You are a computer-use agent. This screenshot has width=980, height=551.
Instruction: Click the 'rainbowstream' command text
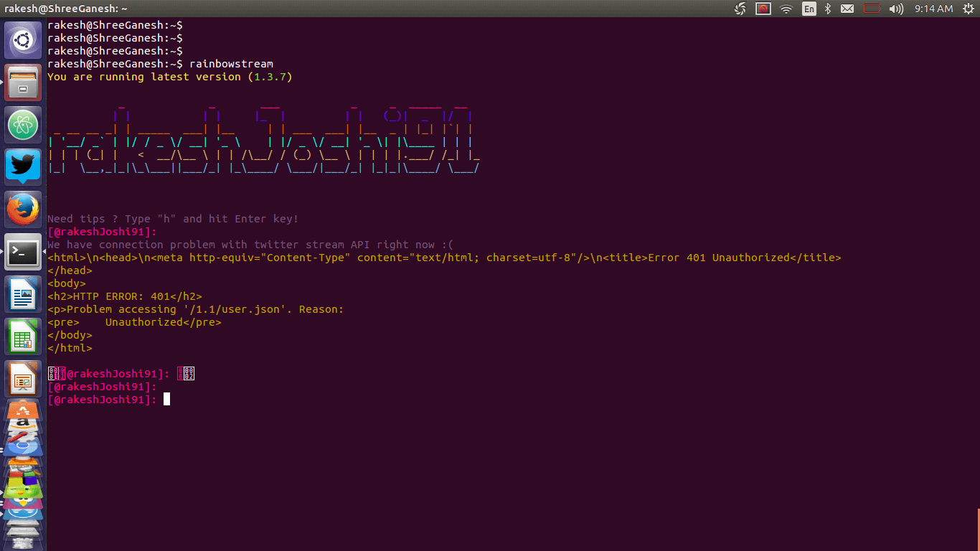click(x=231, y=64)
